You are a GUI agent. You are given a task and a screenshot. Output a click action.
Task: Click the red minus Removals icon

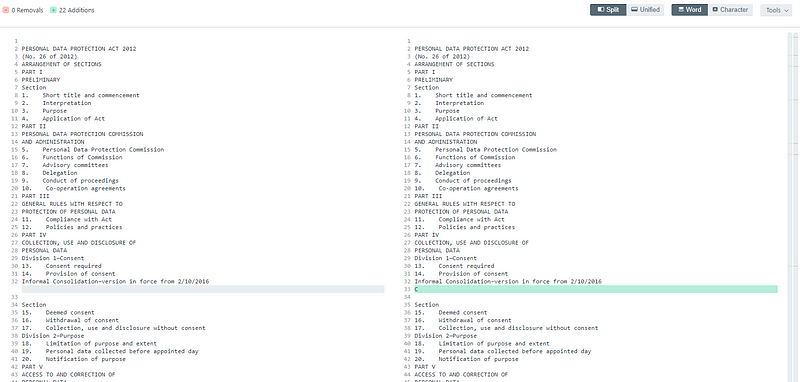tap(6, 10)
